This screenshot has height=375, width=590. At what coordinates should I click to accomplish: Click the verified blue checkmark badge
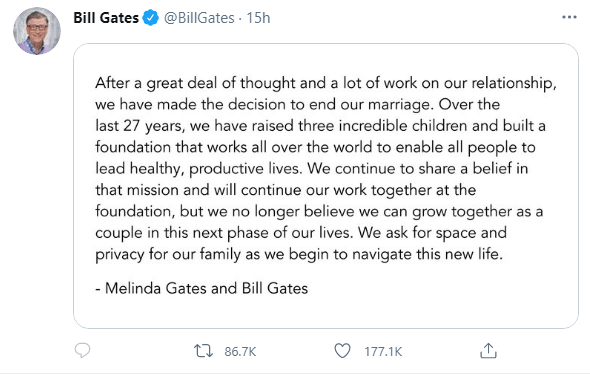coord(151,18)
